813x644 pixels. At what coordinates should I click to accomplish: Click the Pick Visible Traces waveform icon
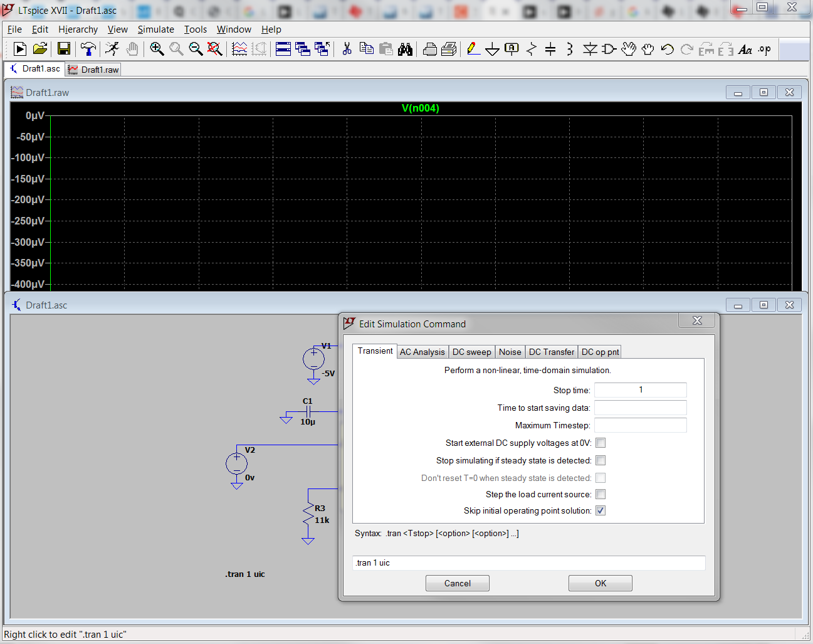click(x=239, y=49)
